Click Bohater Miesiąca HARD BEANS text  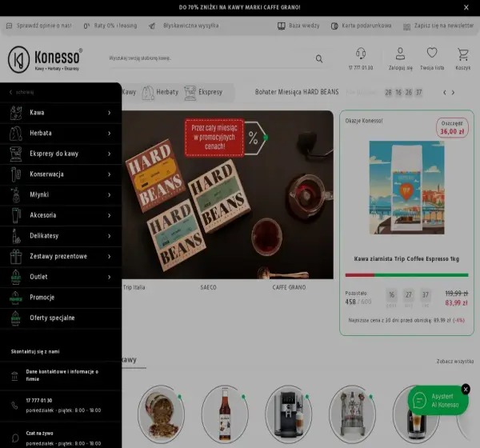297,92
